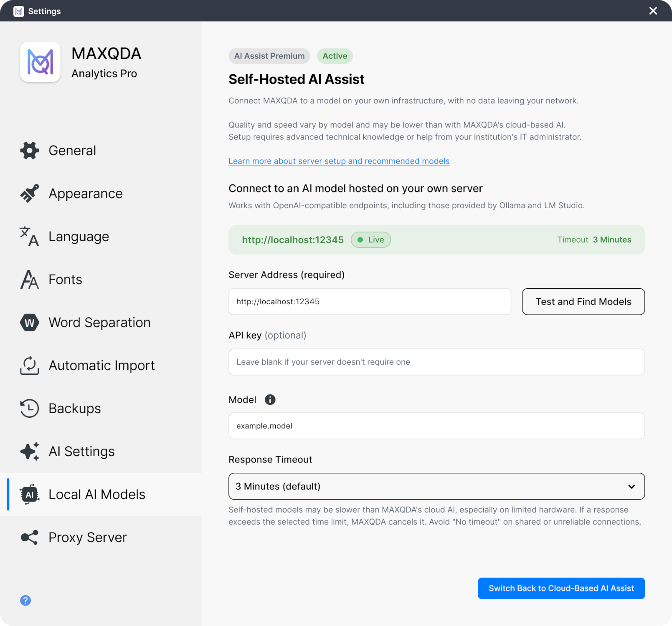Click Switch Back to Cloud-Based AI Assist
The height and width of the screenshot is (626, 672).
(x=561, y=588)
